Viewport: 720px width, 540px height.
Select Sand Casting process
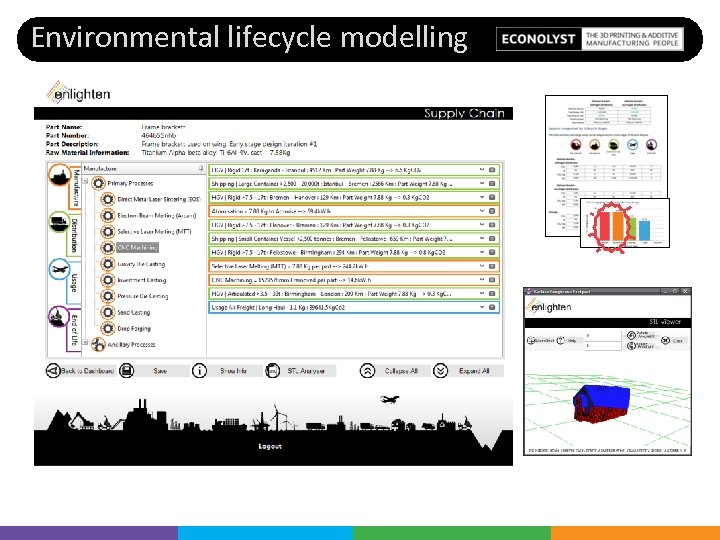coord(126,312)
